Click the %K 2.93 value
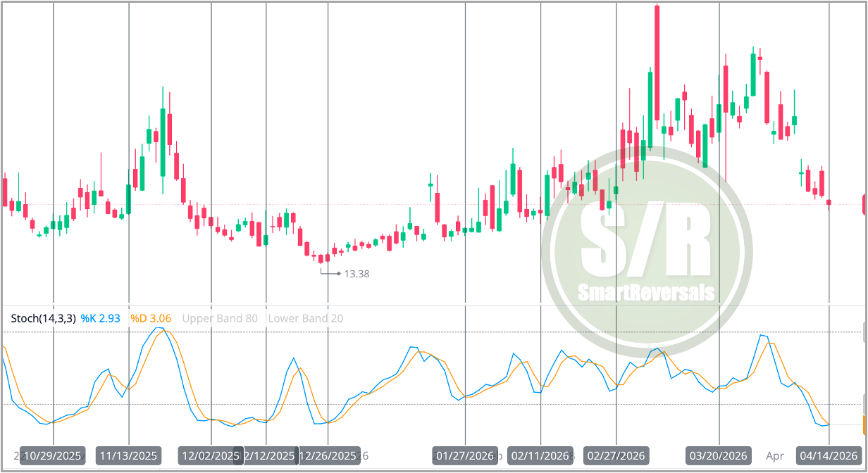Image resolution: width=868 pixels, height=473 pixels. (102, 318)
